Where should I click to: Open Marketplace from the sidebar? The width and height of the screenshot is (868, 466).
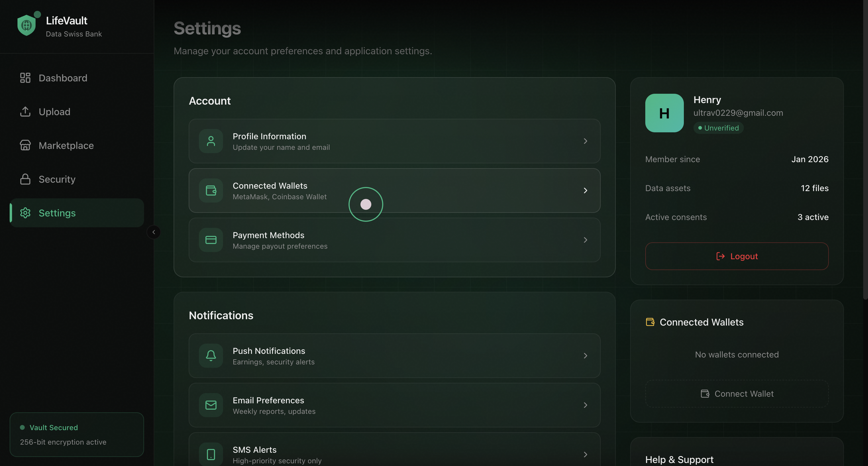point(66,146)
